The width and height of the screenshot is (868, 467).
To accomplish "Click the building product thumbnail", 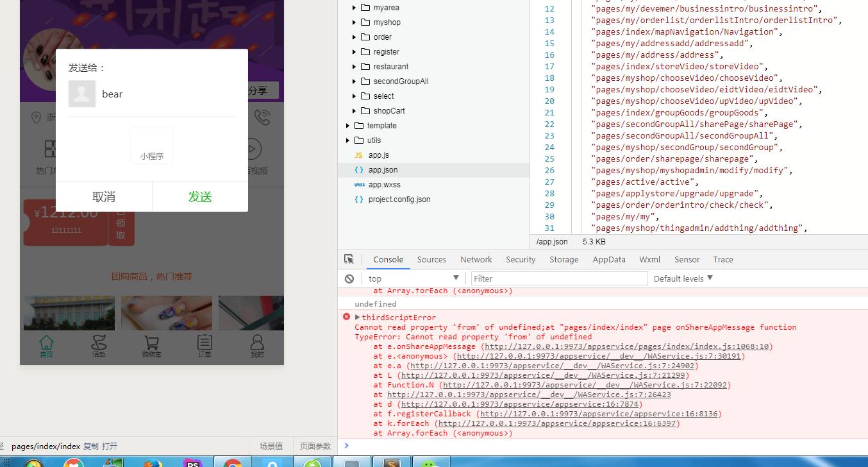I will tap(69, 313).
